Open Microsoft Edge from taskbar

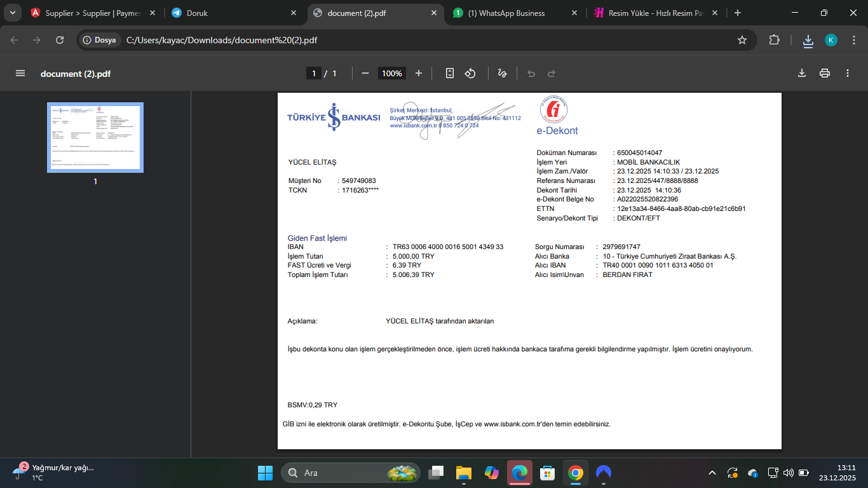[x=520, y=473]
